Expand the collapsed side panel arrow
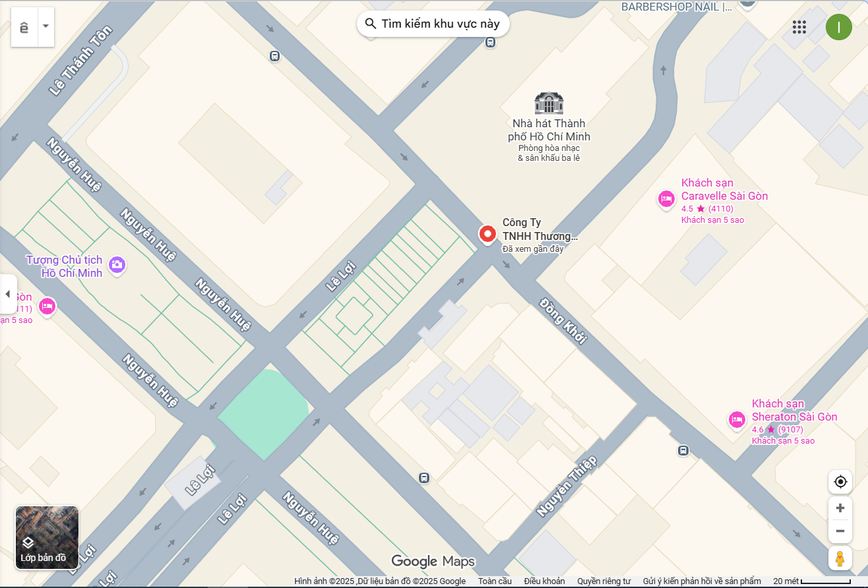The height and width of the screenshot is (588, 868). 7,294
